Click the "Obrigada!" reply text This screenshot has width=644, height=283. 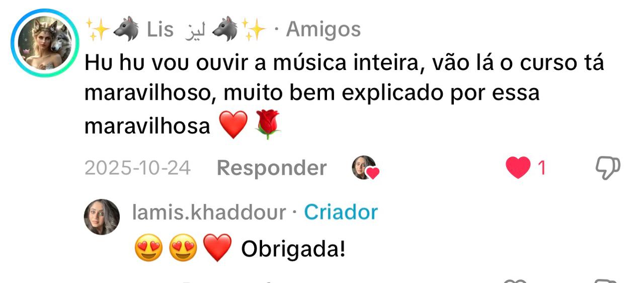pyautogui.click(x=293, y=249)
